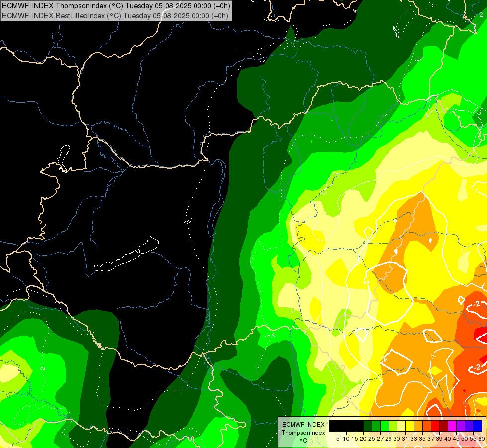
Task: Click the ThompsonIndex title line at top
Action: coord(116,6)
